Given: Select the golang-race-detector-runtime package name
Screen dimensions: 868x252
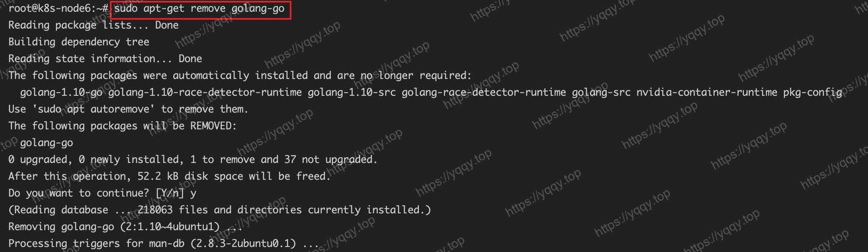Looking at the screenshot, I should pyautogui.click(x=484, y=92).
